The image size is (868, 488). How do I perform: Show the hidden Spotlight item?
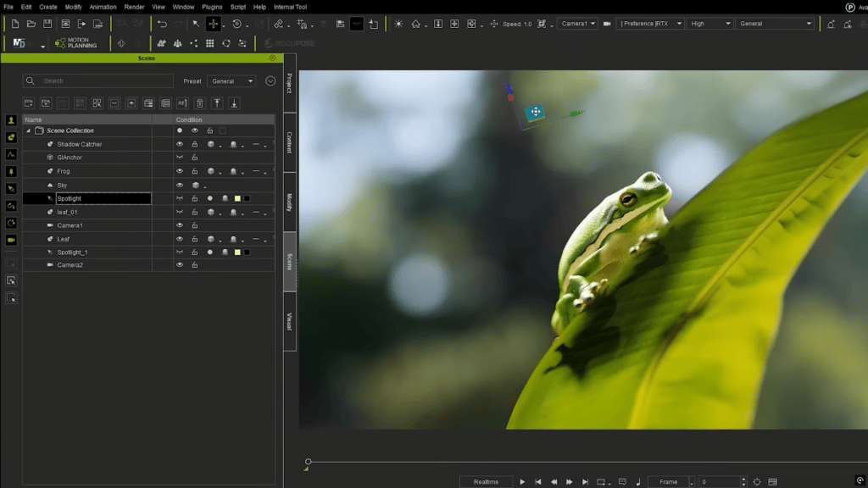180,198
